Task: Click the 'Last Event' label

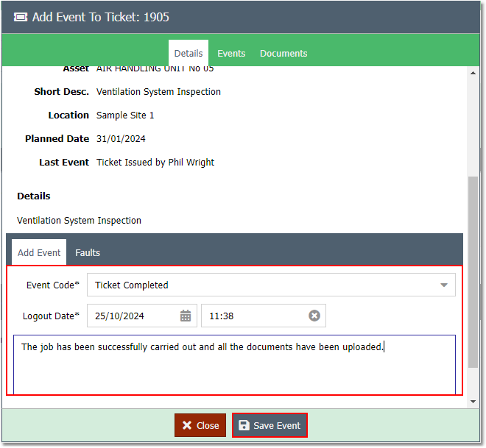Action: [x=64, y=163]
